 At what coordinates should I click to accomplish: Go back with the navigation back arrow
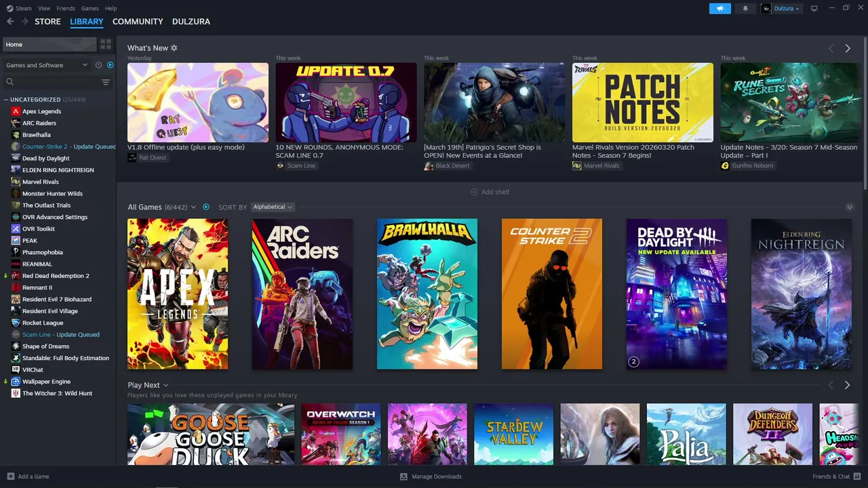[x=10, y=22]
